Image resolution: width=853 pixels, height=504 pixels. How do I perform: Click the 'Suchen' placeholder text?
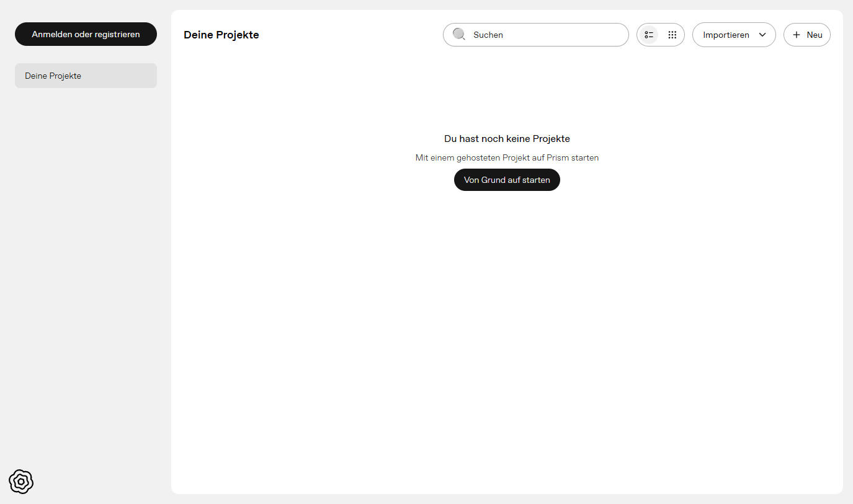(488, 35)
